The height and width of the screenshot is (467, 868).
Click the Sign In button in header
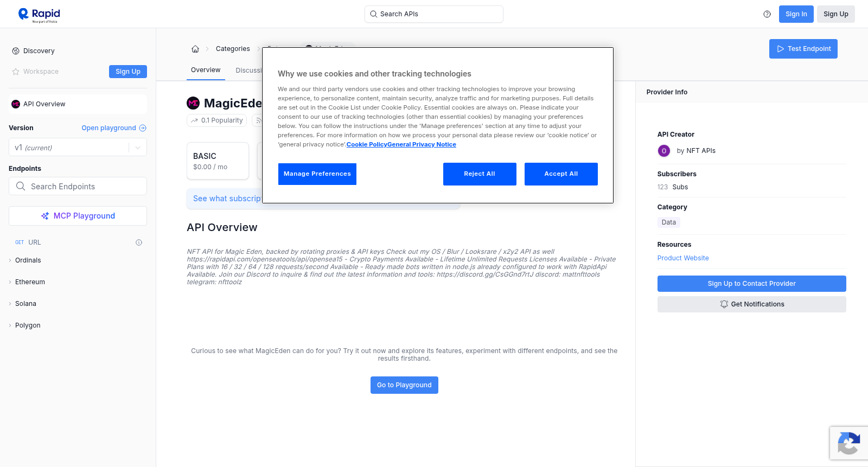point(796,14)
